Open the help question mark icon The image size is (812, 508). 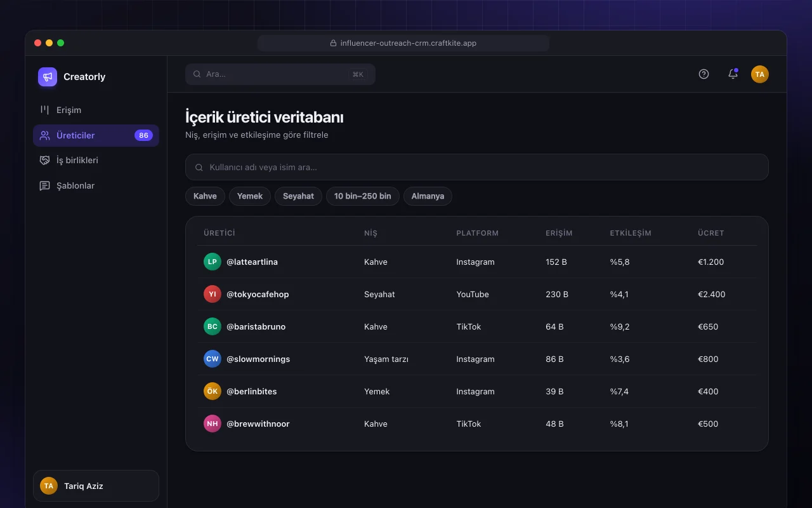coord(704,74)
